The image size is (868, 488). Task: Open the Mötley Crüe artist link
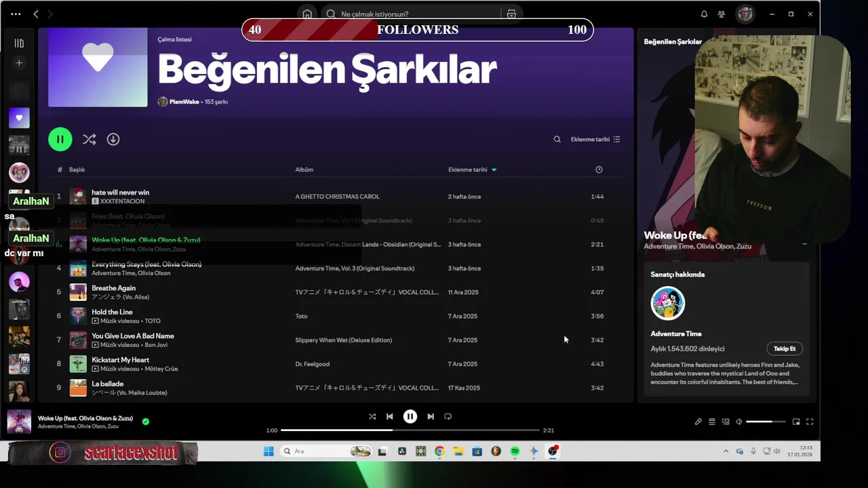[161, 369]
